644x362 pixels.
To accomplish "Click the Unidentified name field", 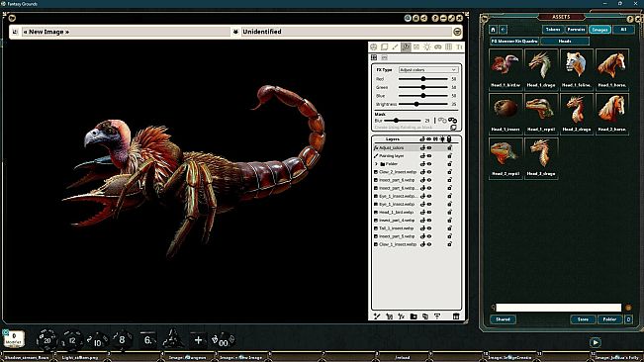I will 346,32.
